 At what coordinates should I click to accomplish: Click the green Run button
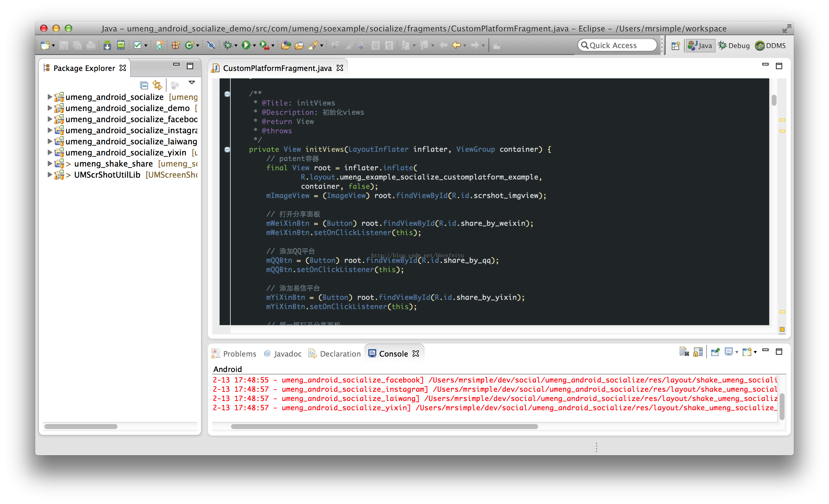[x=246, y=45]
